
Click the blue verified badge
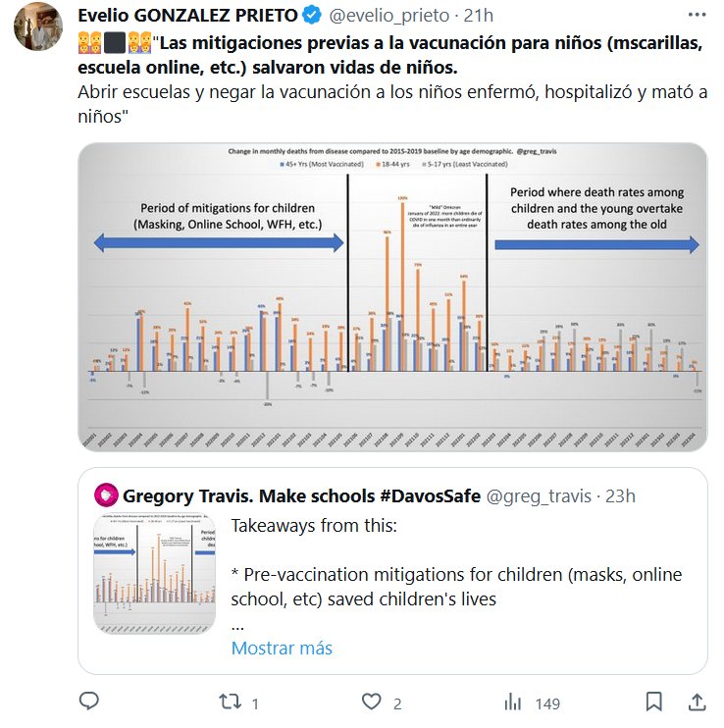click(x=311, y=17)
